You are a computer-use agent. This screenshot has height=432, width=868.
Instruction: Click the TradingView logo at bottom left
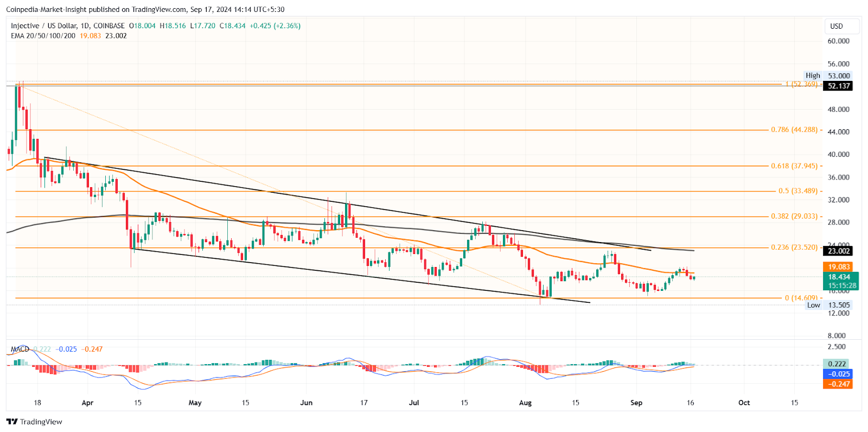pyautogui.click(x=34, y=422)
